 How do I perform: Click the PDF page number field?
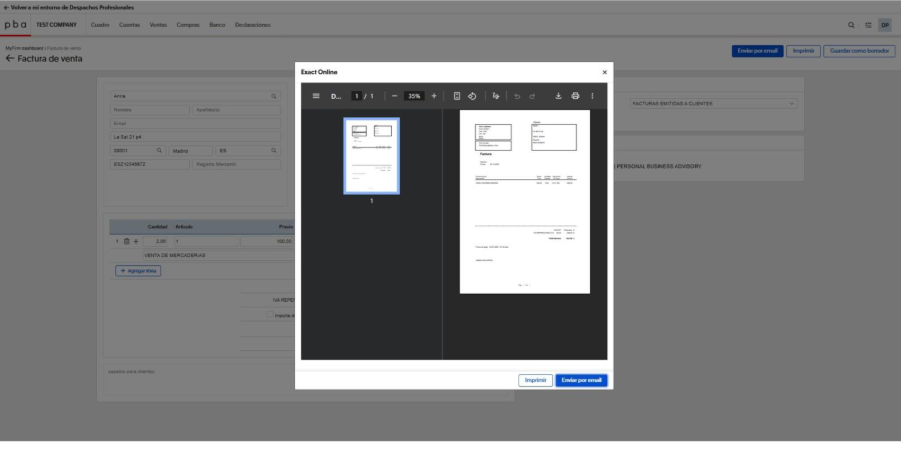(356, 96)
